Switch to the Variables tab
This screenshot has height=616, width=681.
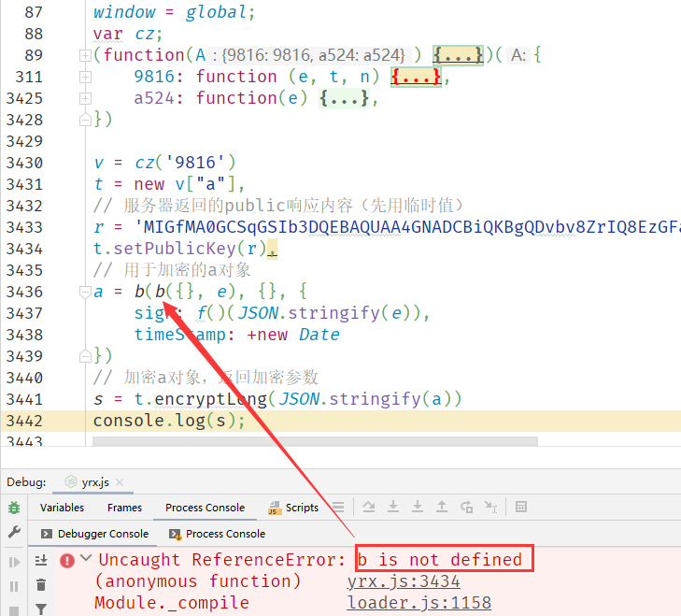click(62, 508)
